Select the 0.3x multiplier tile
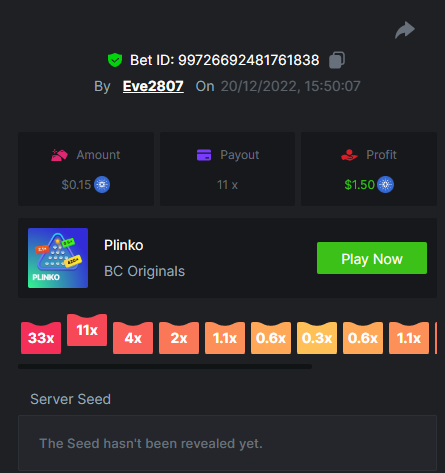Image resolution: width=445 pixels, height=473 pixels. (317, 338)
